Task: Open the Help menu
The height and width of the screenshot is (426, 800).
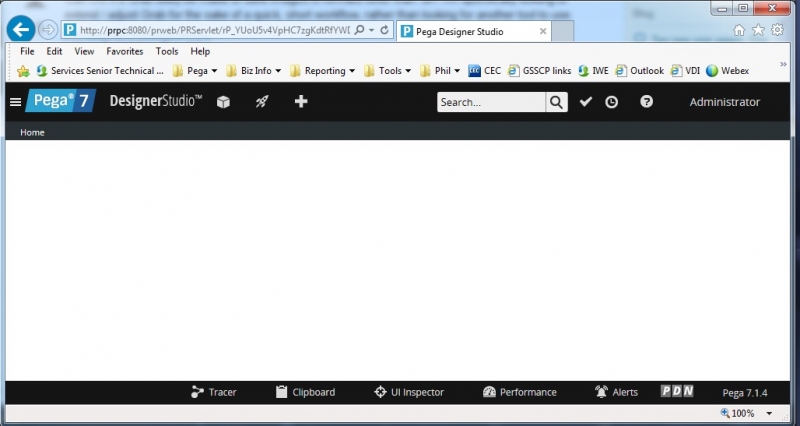Action: (x=200, y=51)
